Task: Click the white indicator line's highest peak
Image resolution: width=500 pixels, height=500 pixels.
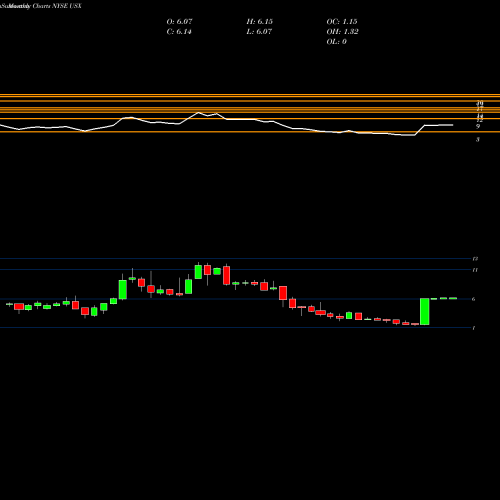Action: 199,112
